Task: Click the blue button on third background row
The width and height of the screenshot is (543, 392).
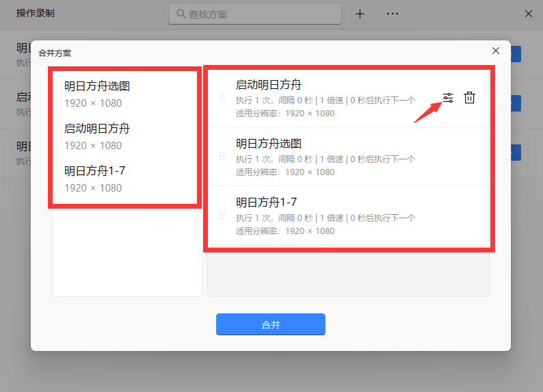Action: pyautogui.click(x=516, y=152)
